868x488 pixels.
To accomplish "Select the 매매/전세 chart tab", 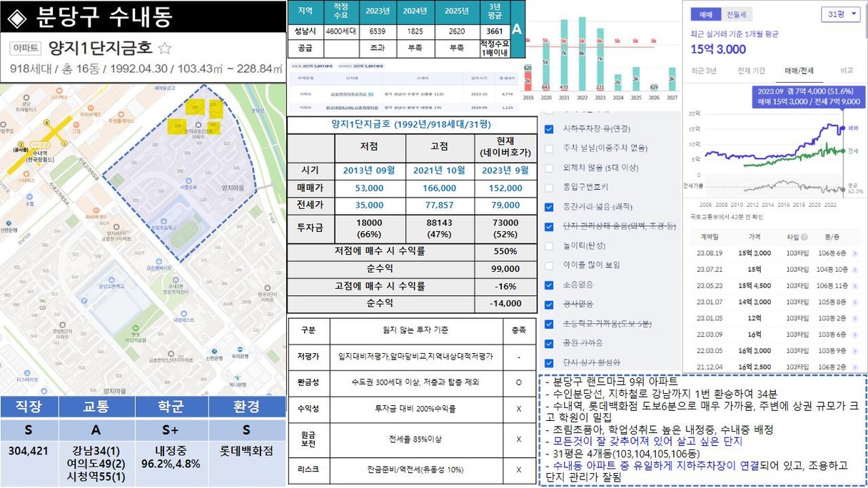I will [799, 71].
